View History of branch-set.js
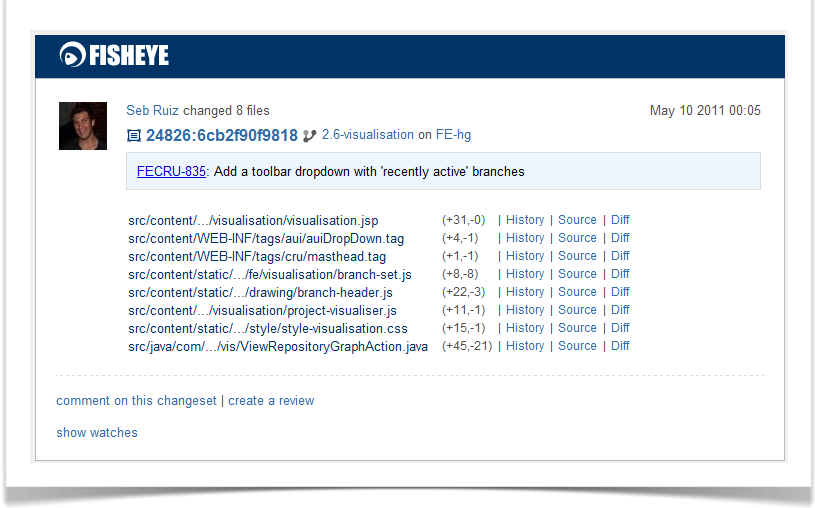The height and width of the screenshot is (508, 815). (x=525, y=273)
